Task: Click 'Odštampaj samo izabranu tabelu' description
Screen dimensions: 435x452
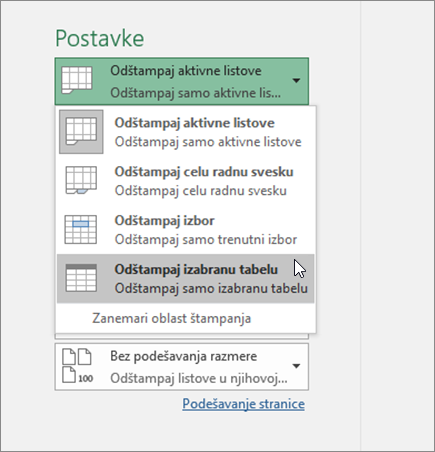Action: click(211, 289)
